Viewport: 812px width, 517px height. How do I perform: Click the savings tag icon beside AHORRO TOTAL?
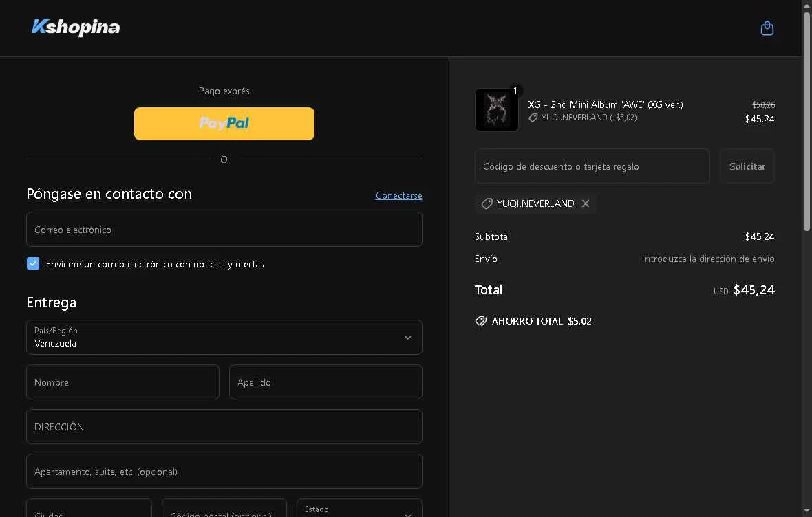click(x=480, y=321)
